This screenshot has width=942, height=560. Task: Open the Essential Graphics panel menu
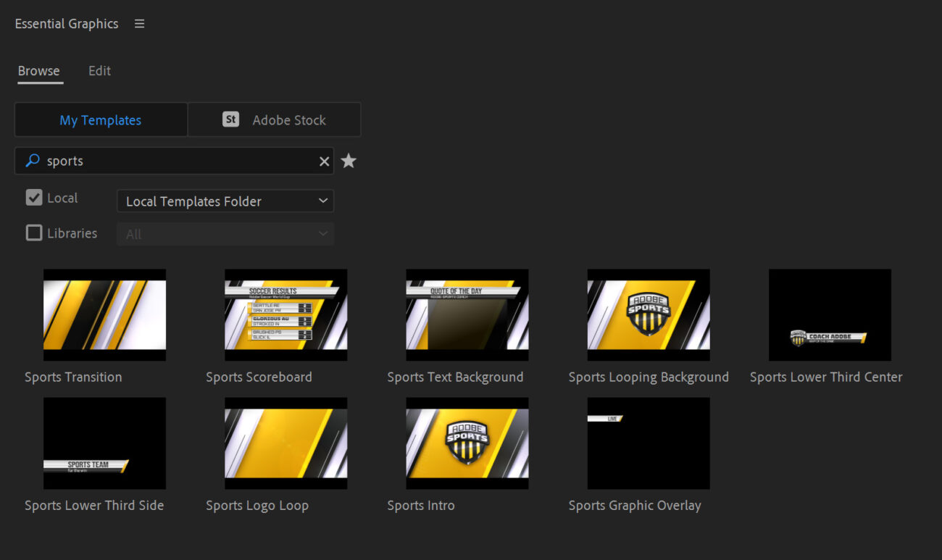point(139,23)
